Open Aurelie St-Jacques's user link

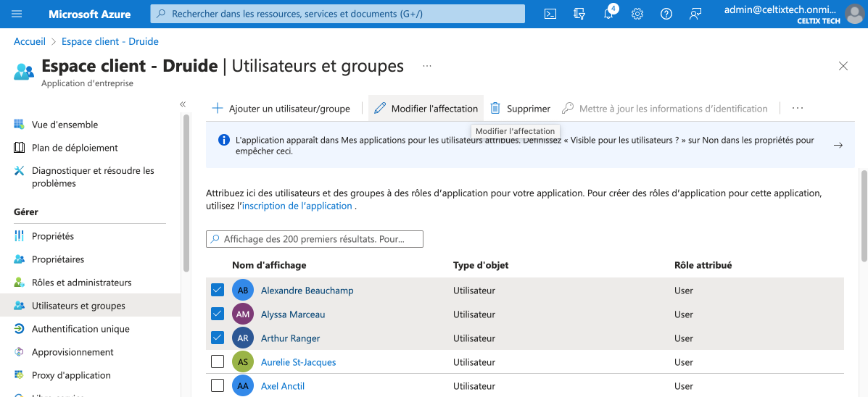[x=298, y=362]
